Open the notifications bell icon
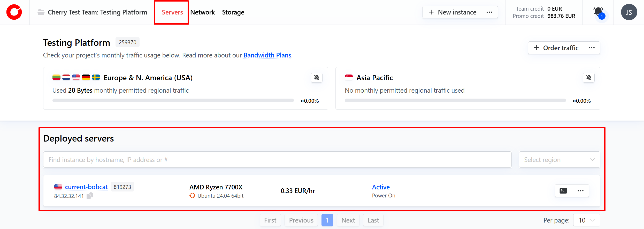 [x=598, y=12]
